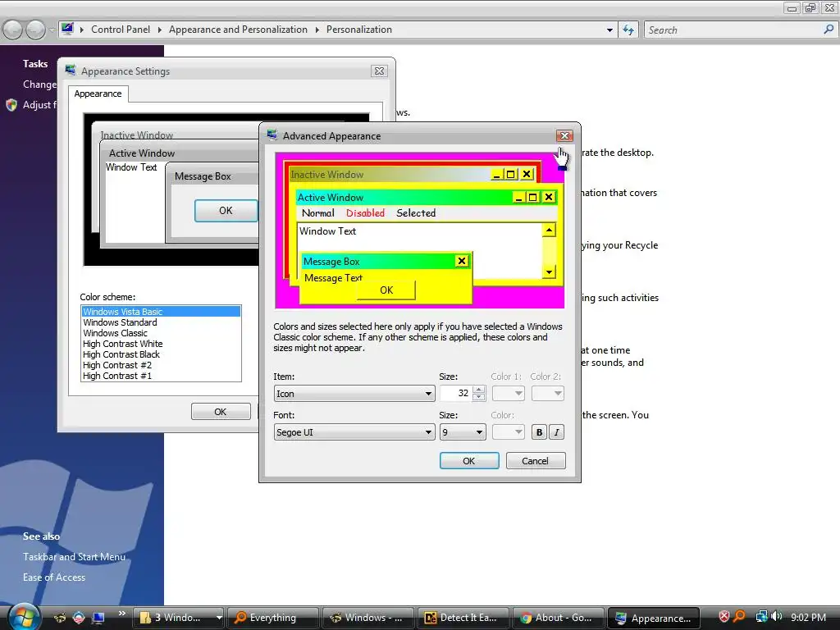Open Ease of Access link
This screenshot has width=840, height=630.
[54, 577]
